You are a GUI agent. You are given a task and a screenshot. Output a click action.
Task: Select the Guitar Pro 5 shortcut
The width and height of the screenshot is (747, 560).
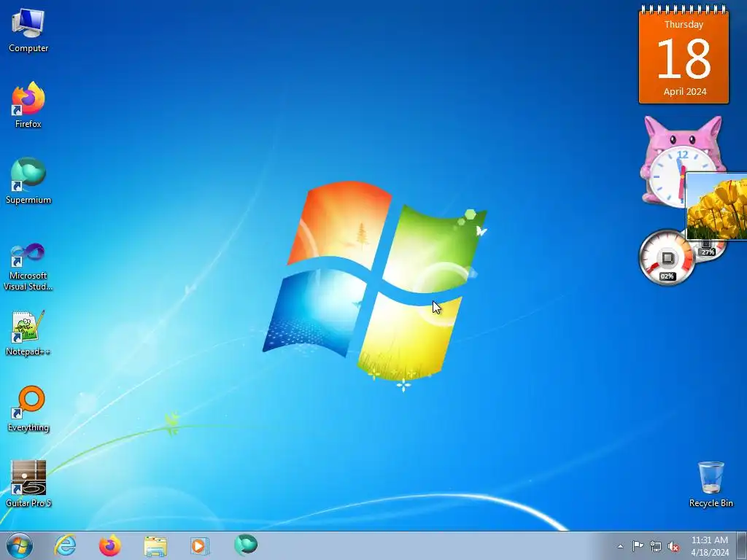coord(28,484)
